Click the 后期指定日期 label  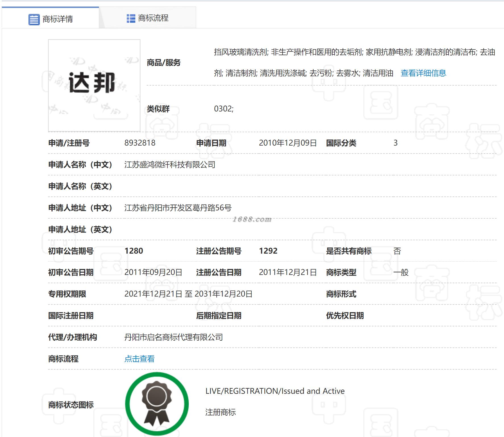(x=219, y=316)
